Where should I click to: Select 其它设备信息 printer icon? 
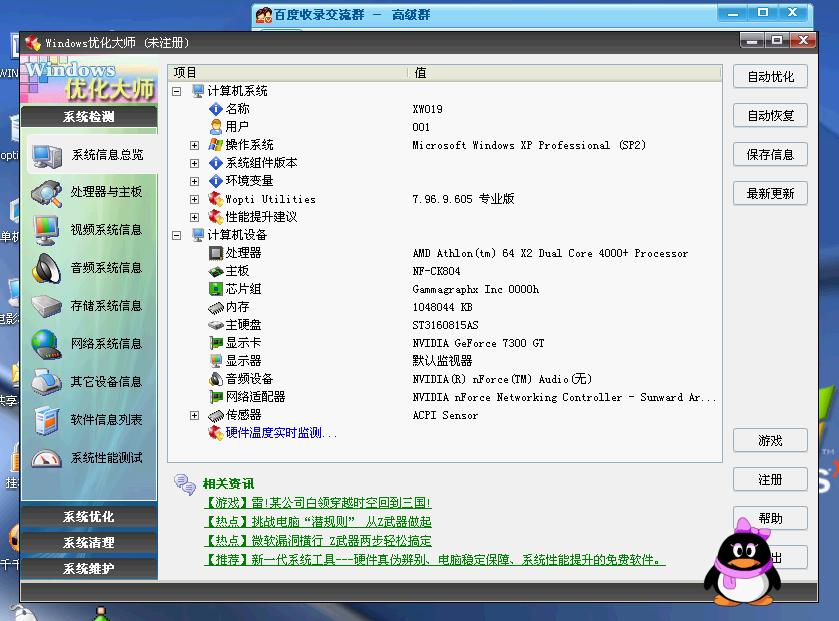[x=46, y=382]
